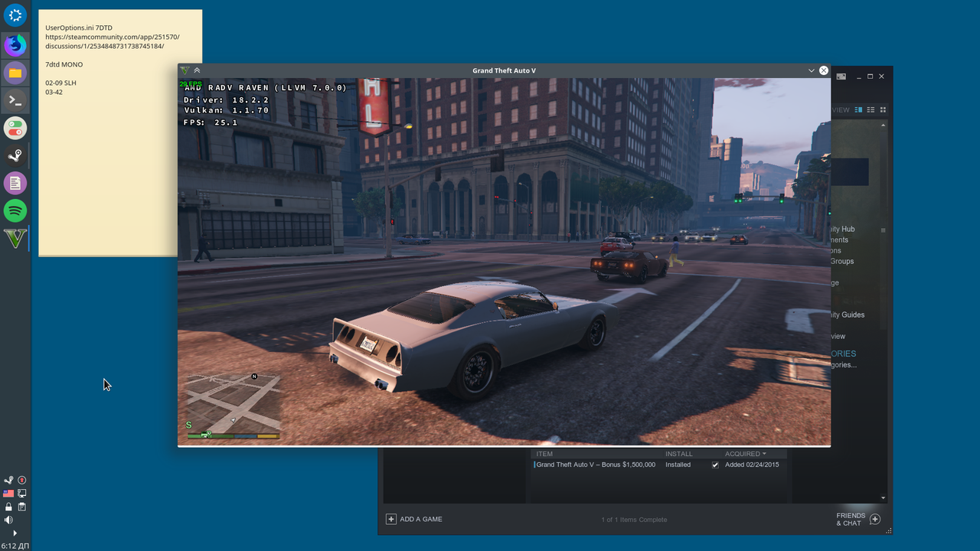Click the steamcommunity URL in the note
980x551 pixels.
pyautogui.click(x=113, y=41)
